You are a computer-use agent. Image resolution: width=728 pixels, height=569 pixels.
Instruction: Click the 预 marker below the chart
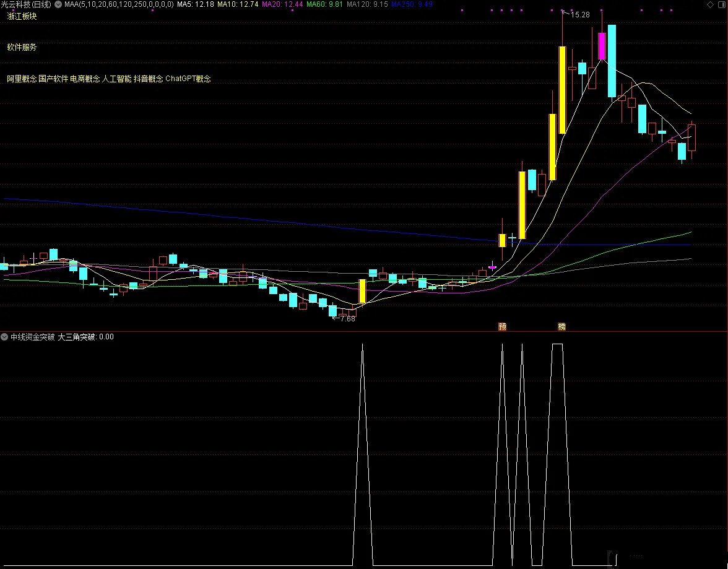click(502, 326)
